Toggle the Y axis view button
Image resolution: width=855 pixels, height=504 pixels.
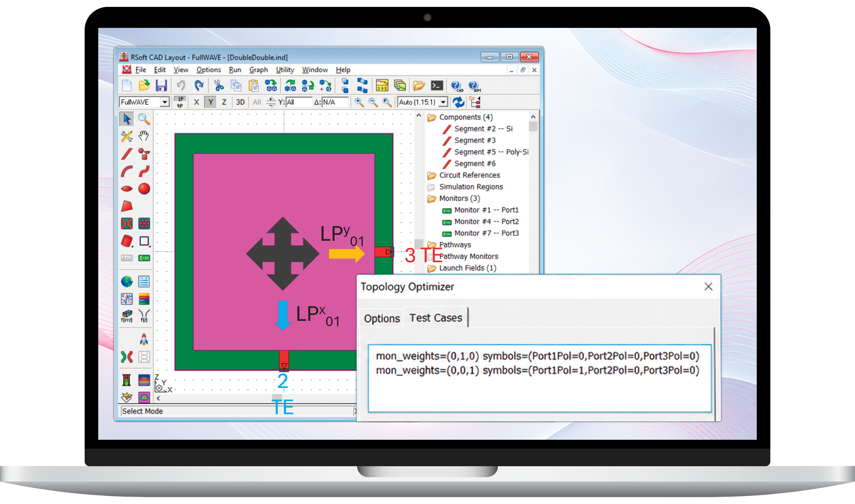coord(211,102)
